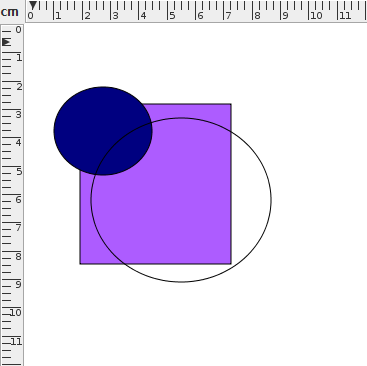367x366 pixels.
Task: Click the white area inside circle outside rectangle
Action: (251, 200)
